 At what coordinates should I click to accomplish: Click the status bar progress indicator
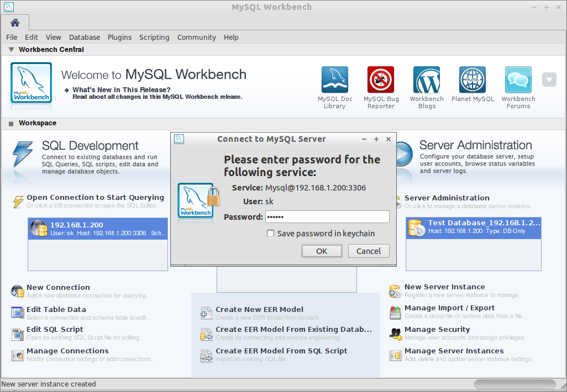pos(514,384)
